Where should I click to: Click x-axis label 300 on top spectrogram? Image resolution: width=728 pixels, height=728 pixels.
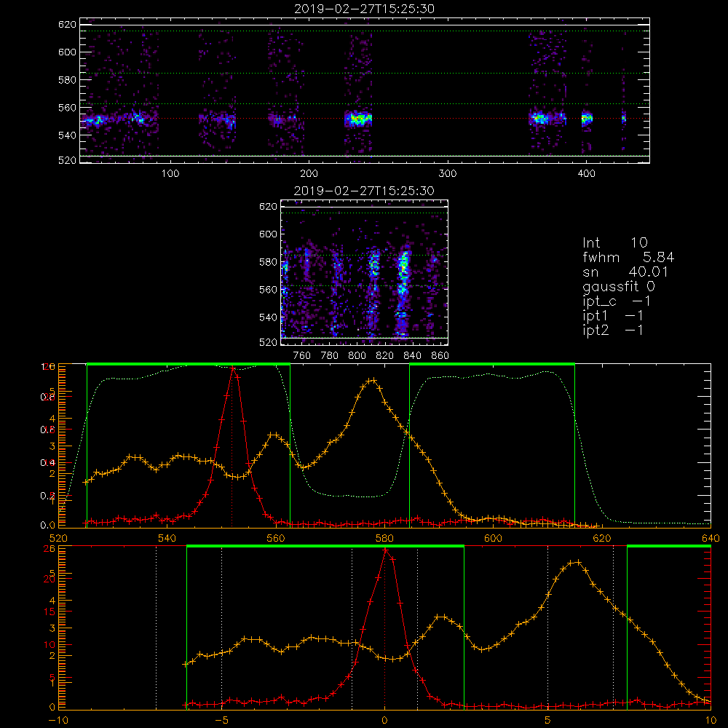tap(448, 174)
